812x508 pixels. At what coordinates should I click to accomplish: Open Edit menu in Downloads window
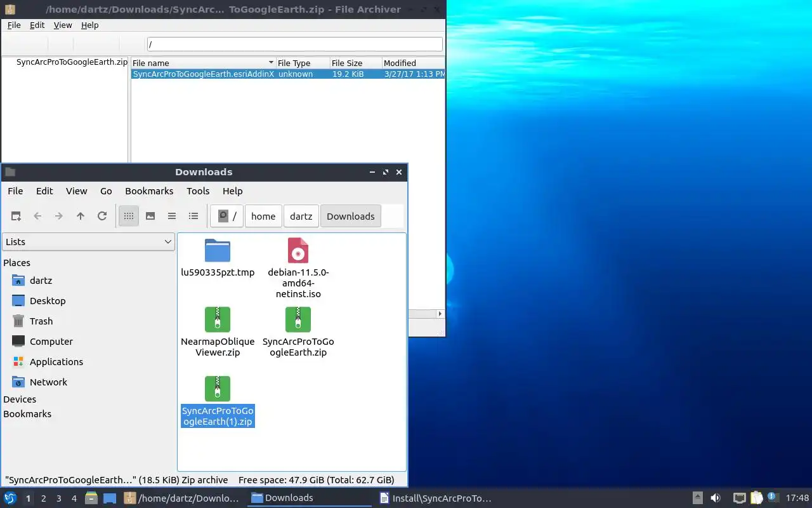44,190
